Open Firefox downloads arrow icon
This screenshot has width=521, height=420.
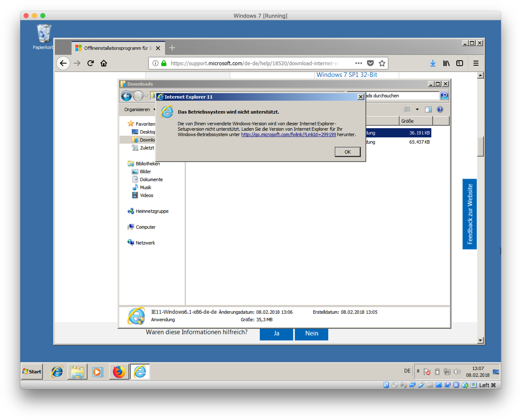coord(433,63)
